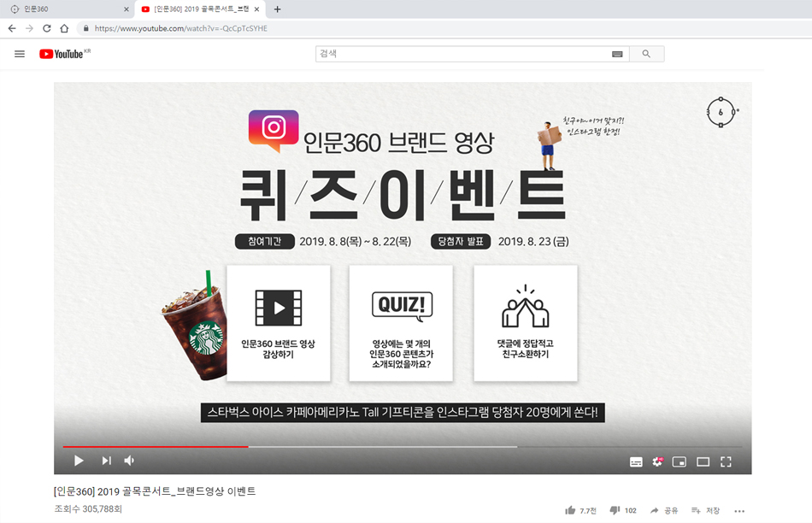Close the 인문360 tab
The width and height of the screenshot is (812, 523).
(x=127, y=9)
